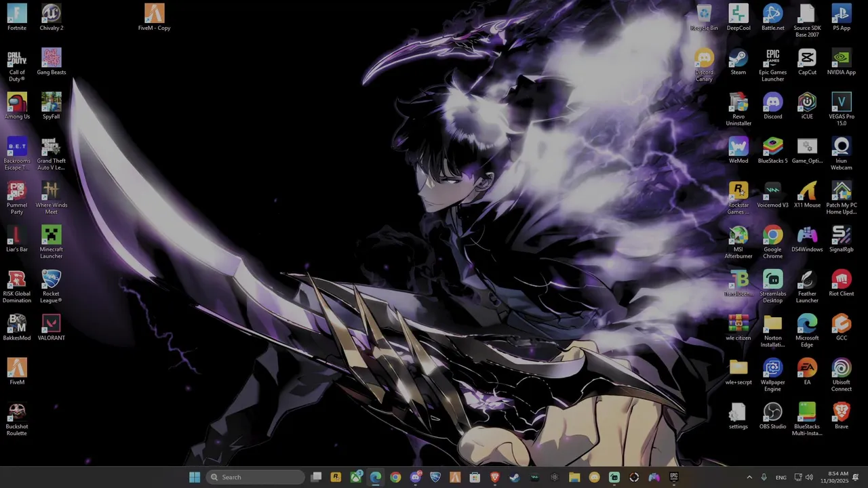Select the NVIDIA App desktop icon
Image resolution: width=868 pixels, height=488 pixels.
[842, 62]
